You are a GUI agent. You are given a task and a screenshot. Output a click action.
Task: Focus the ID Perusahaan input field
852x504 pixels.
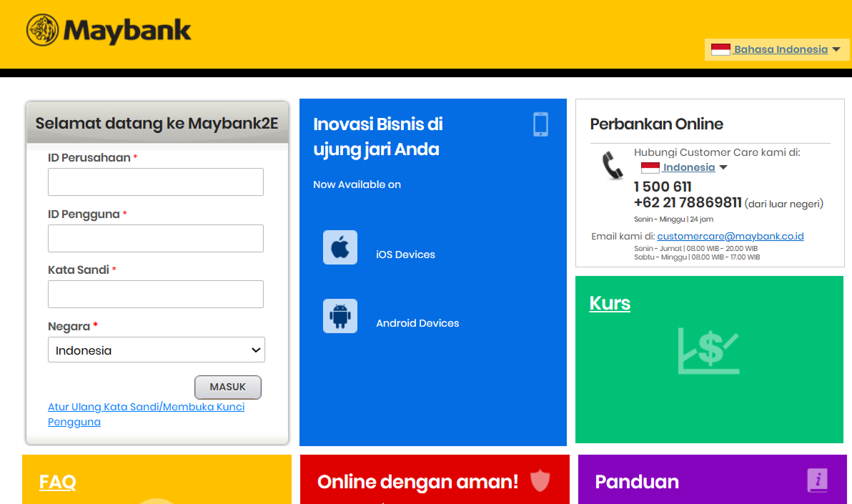[155, 182]
